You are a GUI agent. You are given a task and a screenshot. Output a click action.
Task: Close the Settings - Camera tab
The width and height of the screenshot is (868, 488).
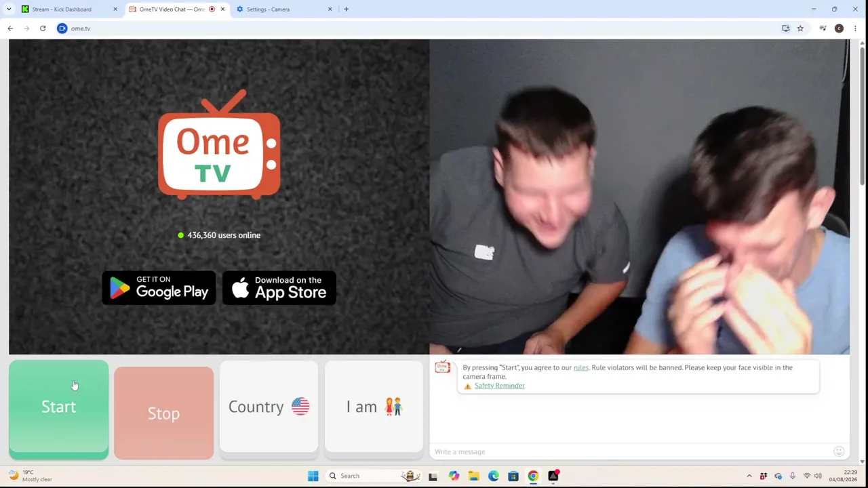pyautogui.click(x=330, y=9)
